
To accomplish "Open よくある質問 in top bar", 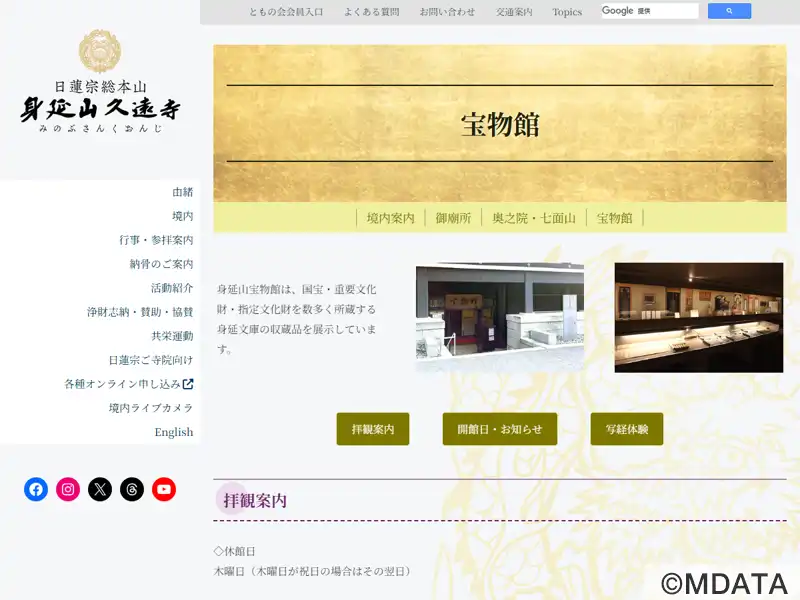I will pyautogui.click(x=371, y=12).
